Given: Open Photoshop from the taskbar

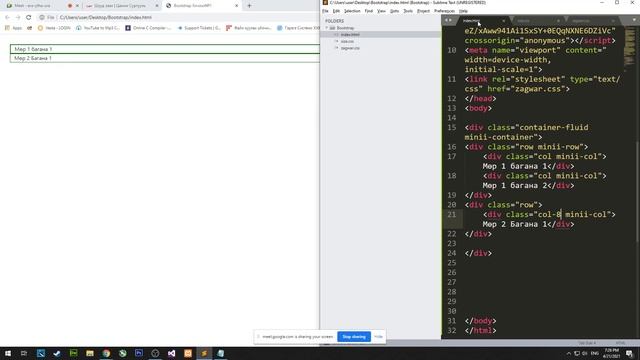Looking at the screenshot, I should [x=139, y=353].
